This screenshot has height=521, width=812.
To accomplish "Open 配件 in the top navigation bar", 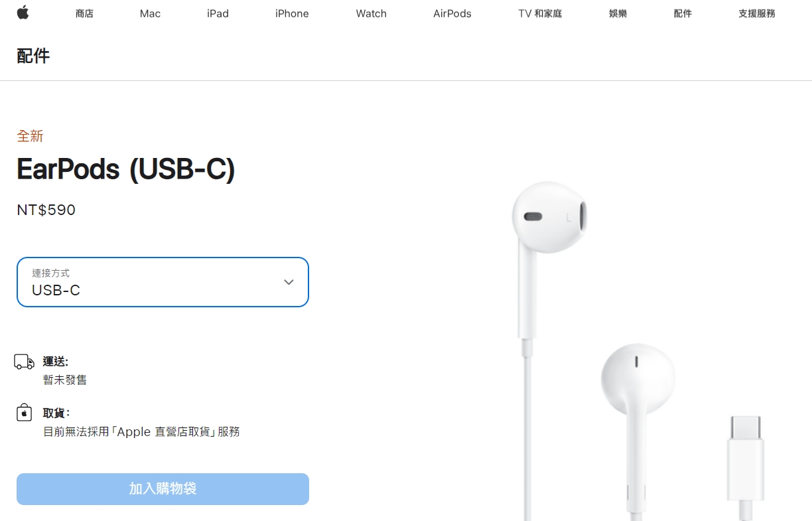I will point(683,13).
